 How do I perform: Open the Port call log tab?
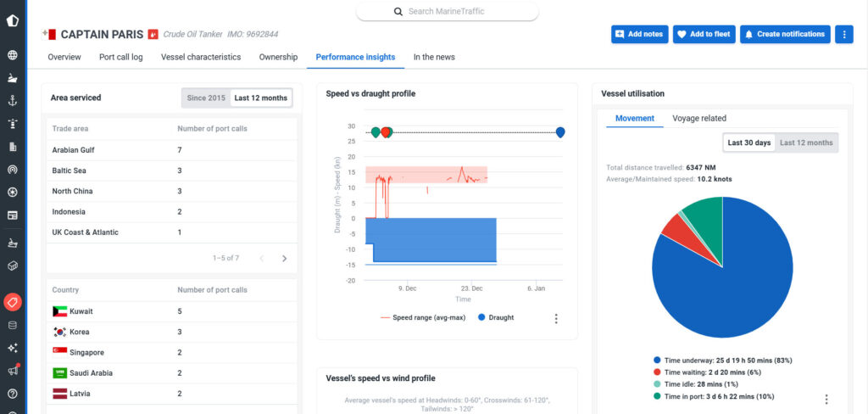[120, 57]
